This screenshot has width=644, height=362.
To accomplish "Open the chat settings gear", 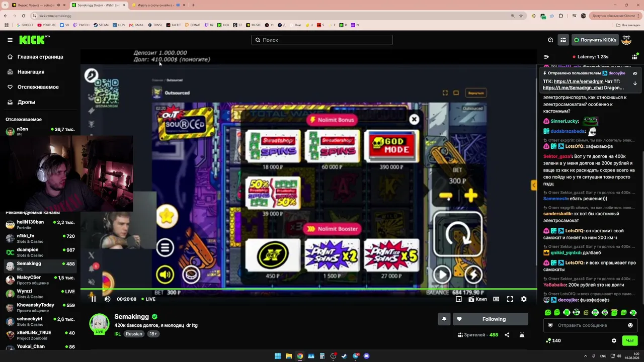I will 614,340.
